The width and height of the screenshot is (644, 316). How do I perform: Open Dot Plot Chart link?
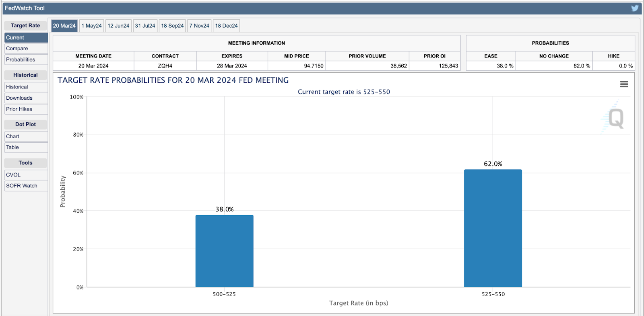coord(26,136)
